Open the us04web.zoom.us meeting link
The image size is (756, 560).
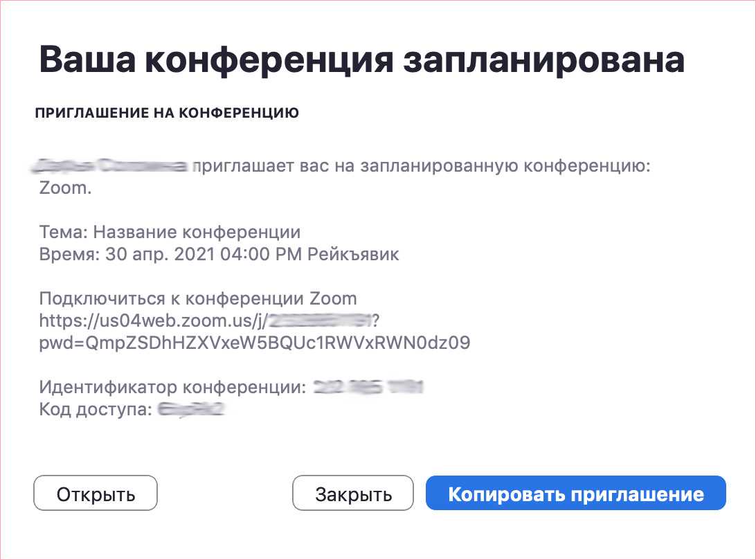[152, 320]
